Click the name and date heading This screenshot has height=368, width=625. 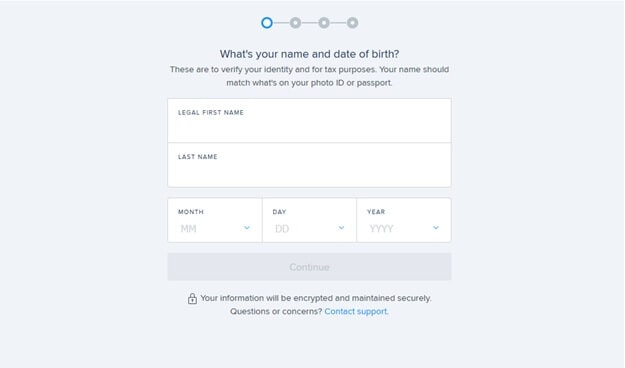pyautogui.click(x=309, y=54)
